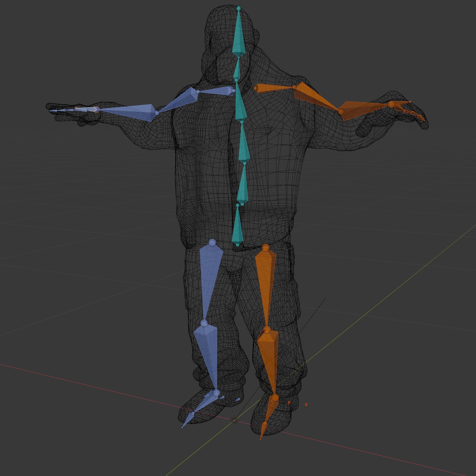Click the 3D cursor at the world origin
This screenshot has width=476, height=476.
tap(234, 420)
